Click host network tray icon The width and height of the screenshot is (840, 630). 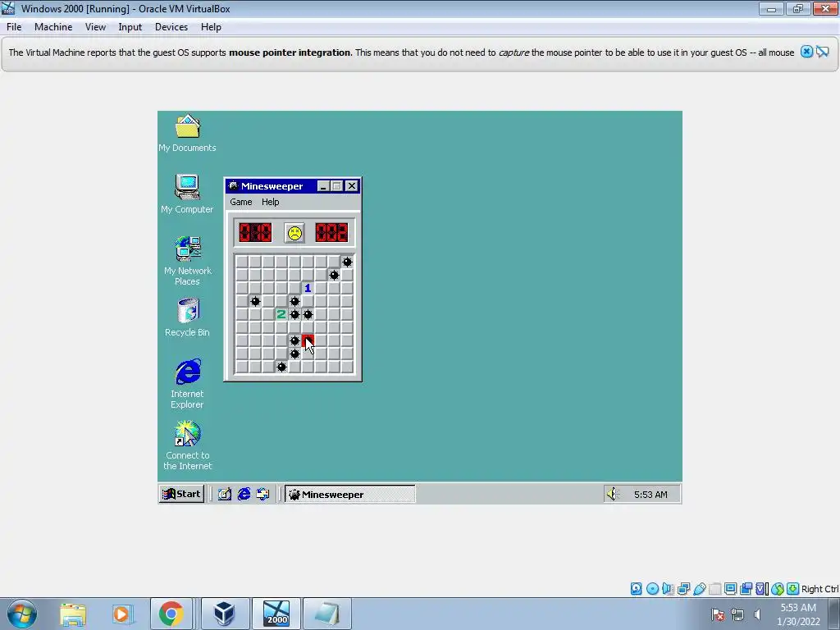(737, 614)
